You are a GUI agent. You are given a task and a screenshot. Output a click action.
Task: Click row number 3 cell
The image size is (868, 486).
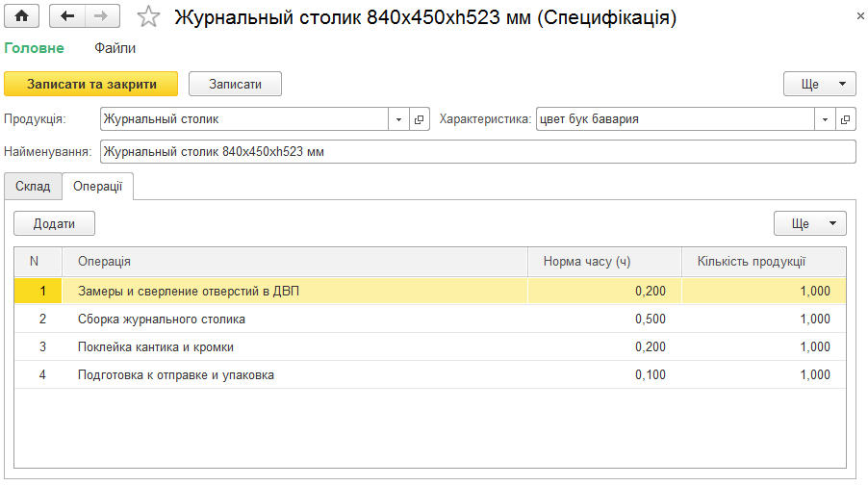tap(38, 347)
